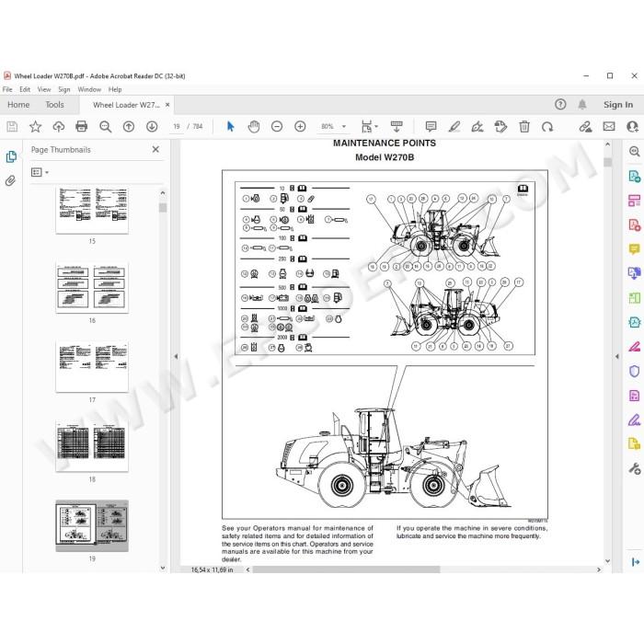Screen dimensions: 644x644
Task: Click the page number input field
Action: (177, 127)
